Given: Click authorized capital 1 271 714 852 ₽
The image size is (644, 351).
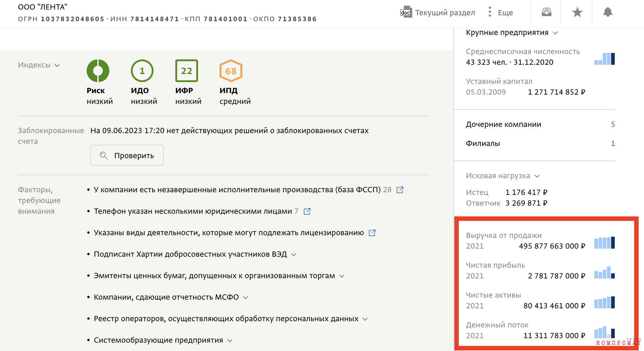Looking at the screenshot, I should [x=556, y=92].
